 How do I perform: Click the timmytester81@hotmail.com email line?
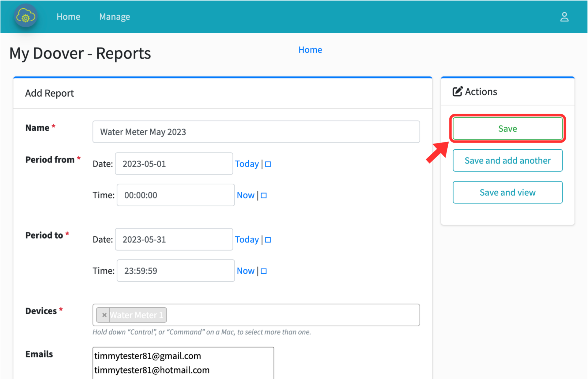coord(152,370)
